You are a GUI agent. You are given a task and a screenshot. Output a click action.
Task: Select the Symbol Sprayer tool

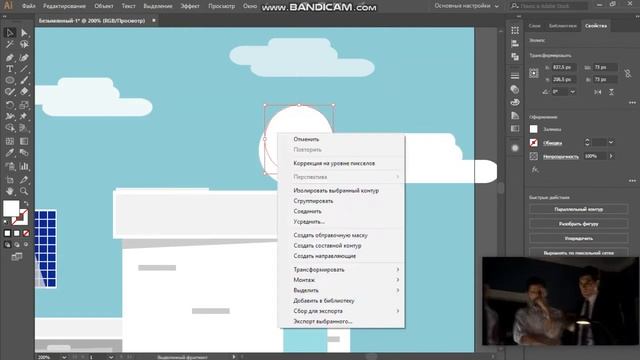point(10,167)
